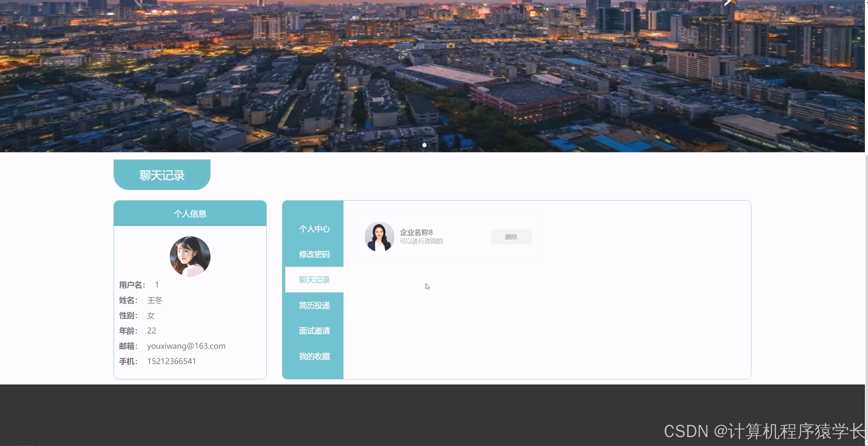Open 简历投递 from the sidebar
868x446 pixels.
(314, 305)
